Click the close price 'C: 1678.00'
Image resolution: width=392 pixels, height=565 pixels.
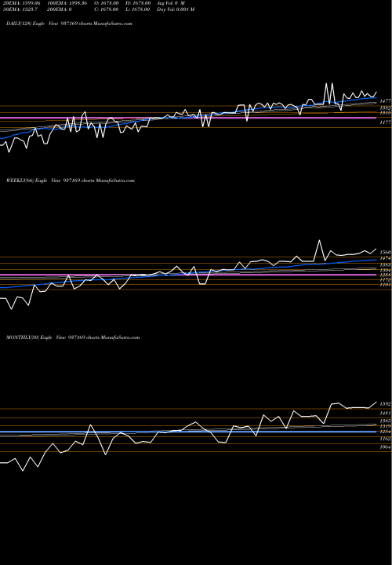106,9
